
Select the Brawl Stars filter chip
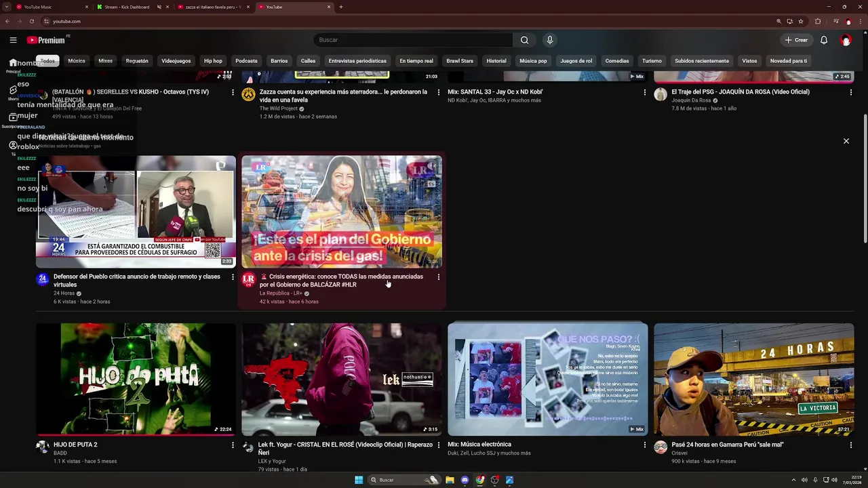pyautogui.click(x=460, y=61)
